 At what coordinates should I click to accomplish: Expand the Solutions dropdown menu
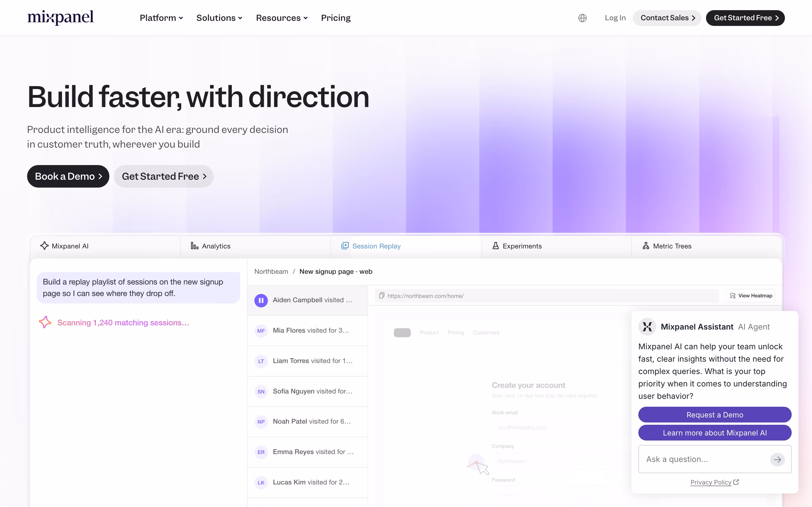tap(219, 18)
